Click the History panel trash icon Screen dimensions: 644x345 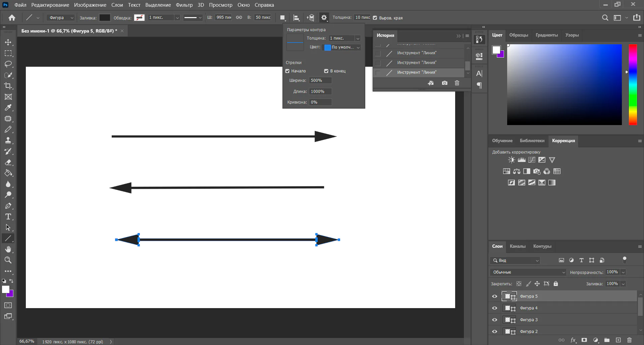[x=457, y=83]
